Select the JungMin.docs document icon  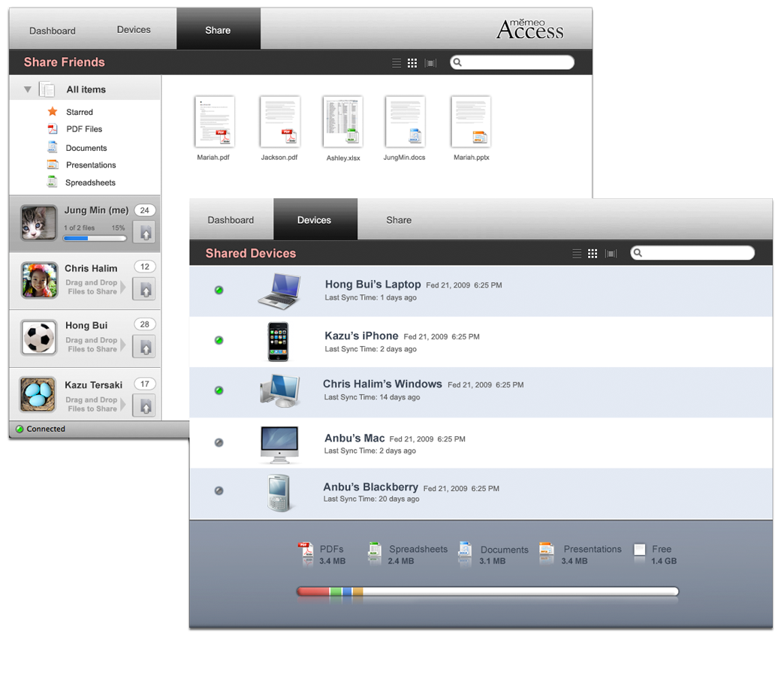coord(405,122)
